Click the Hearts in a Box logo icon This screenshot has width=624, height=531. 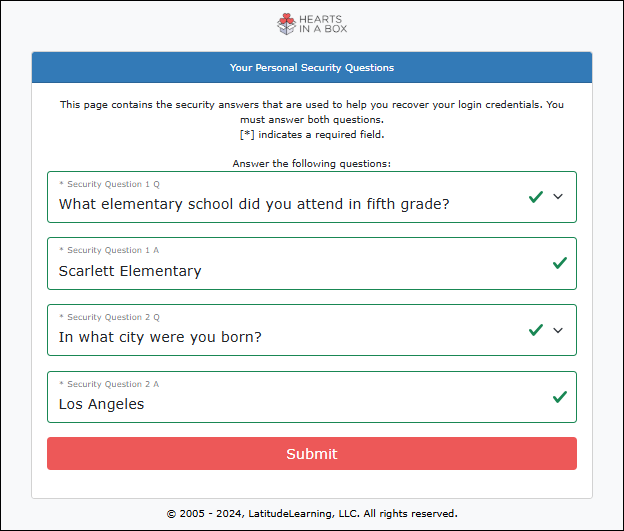click(287, 23)
